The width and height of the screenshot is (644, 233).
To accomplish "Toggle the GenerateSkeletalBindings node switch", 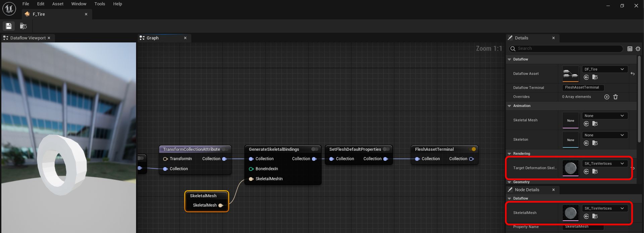I will 315,149.
